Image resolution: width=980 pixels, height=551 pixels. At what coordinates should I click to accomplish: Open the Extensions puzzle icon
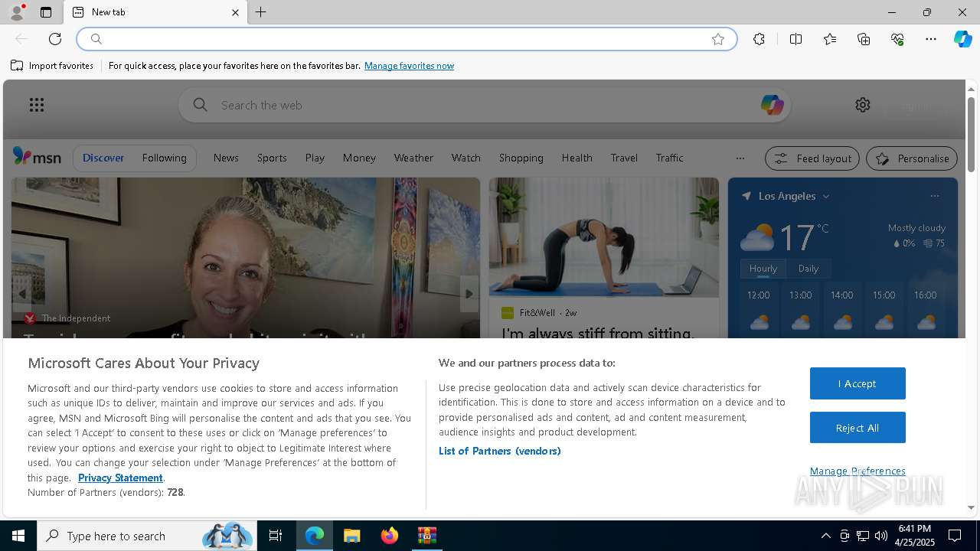click(x=759, y=39)
